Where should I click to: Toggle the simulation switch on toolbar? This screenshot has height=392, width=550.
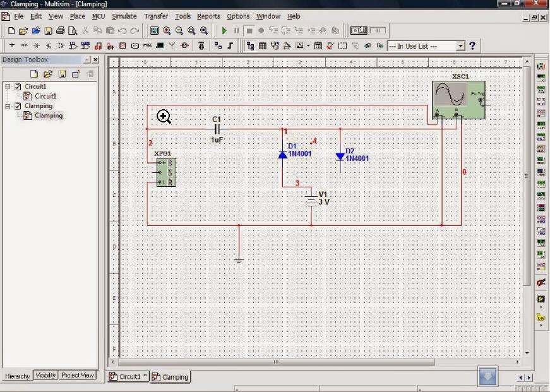pyautogui.click(x=359, y=30)
